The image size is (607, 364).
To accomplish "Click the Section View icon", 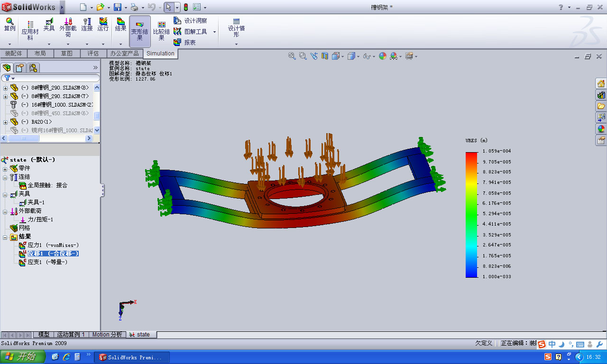I will 325,56.
